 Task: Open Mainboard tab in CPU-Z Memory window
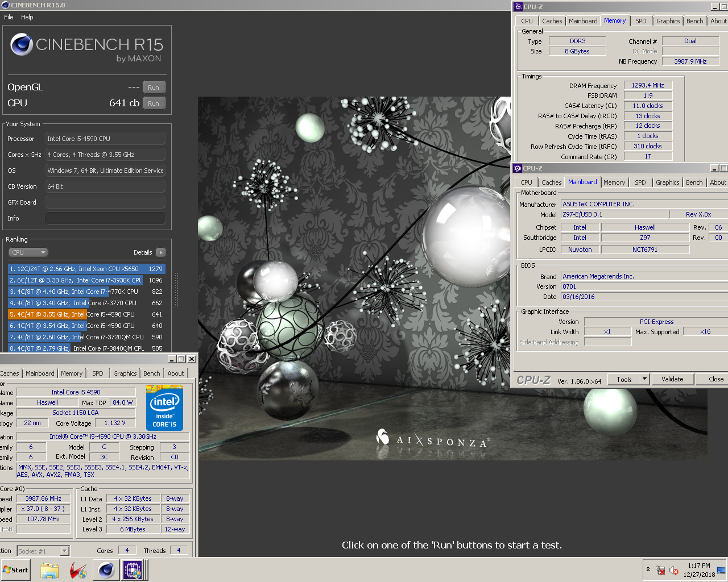click(x=583, y=21)
